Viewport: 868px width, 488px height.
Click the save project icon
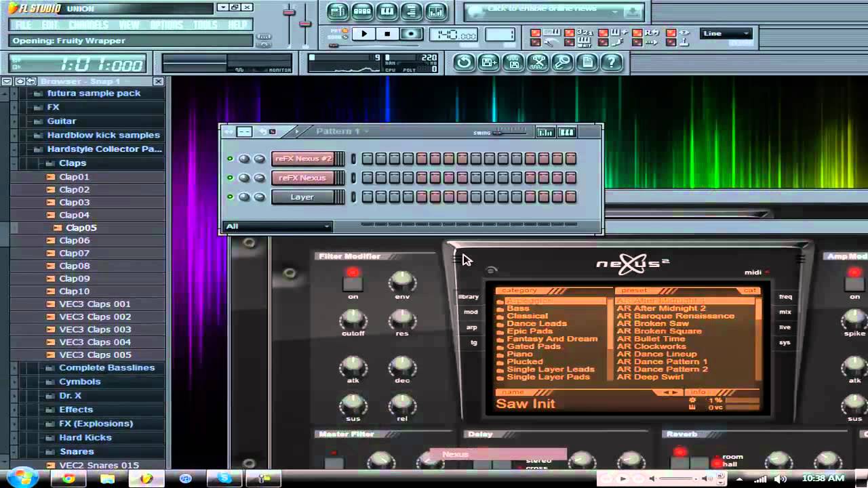coord(488,63)
